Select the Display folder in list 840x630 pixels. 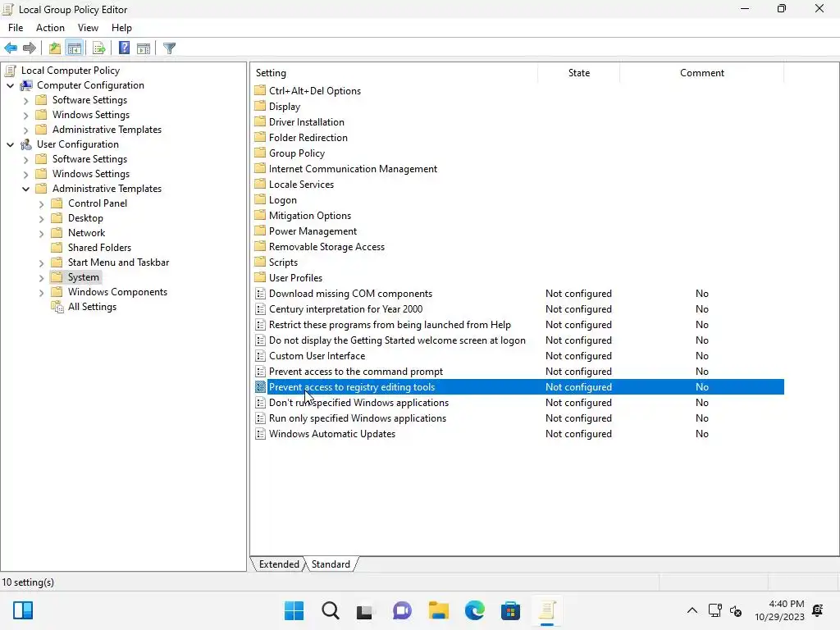pyautogui.click(x=285, y=107)
